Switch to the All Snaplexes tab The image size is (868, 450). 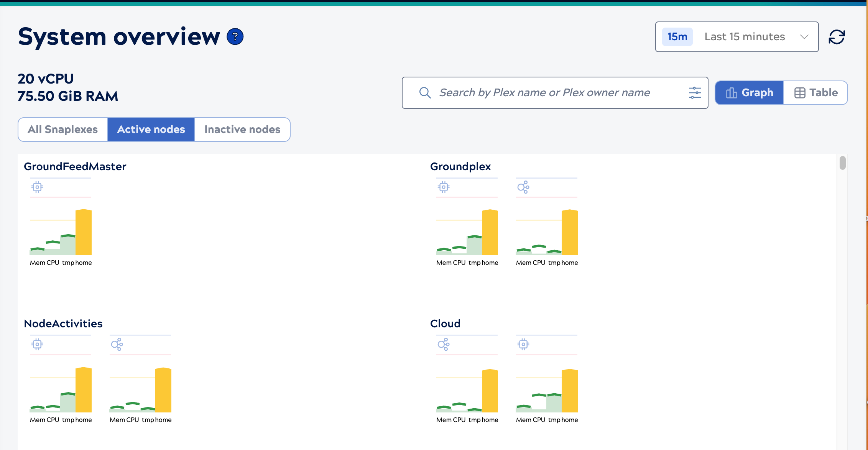[x=62, y=130]
